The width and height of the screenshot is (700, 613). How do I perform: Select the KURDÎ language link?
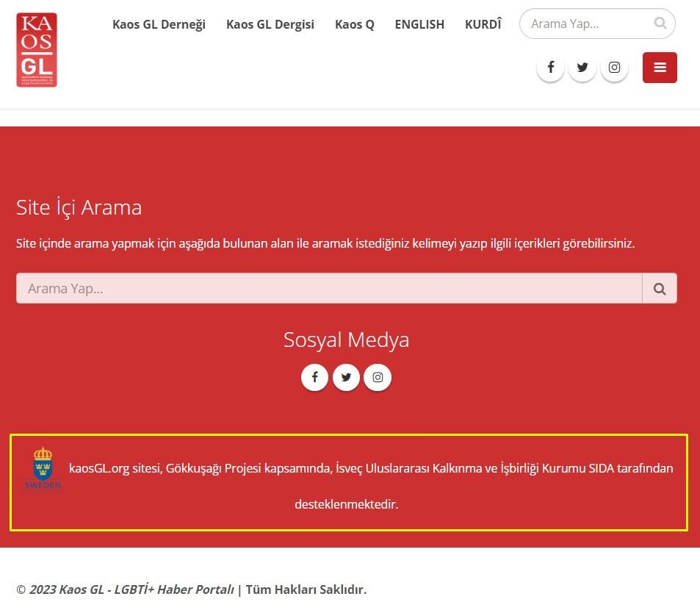483,24
